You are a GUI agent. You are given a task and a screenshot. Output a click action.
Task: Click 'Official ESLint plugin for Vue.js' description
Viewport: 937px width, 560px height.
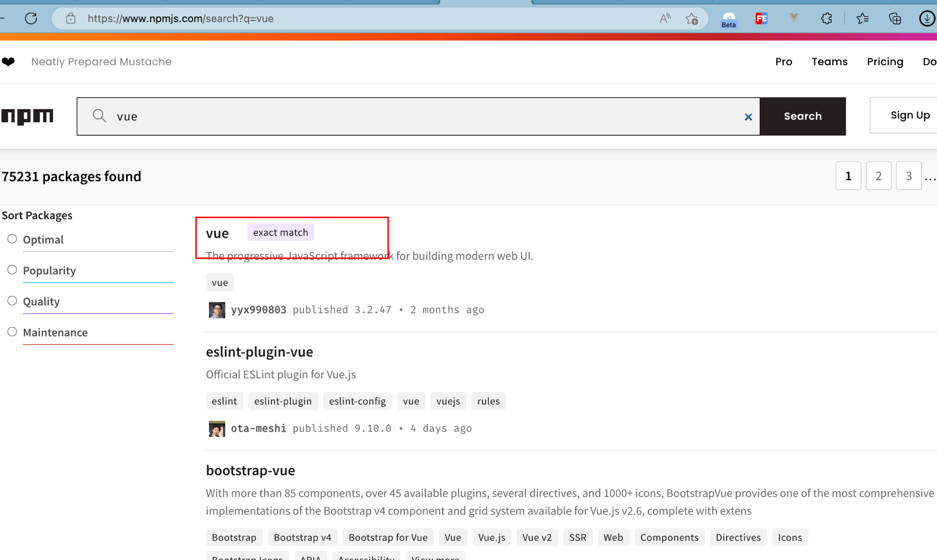click(281, 375)
